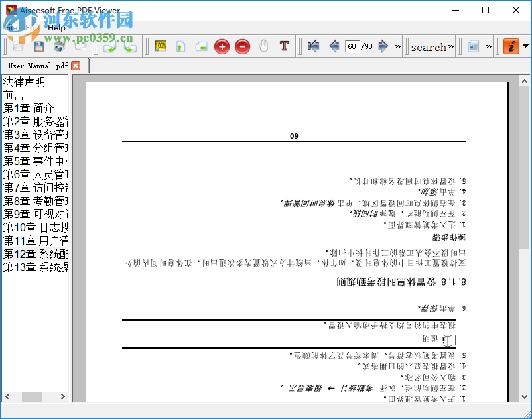The image size is (532, 419).
Task: Zoom out with red minus icon
Action: click(x=242, y=46)
